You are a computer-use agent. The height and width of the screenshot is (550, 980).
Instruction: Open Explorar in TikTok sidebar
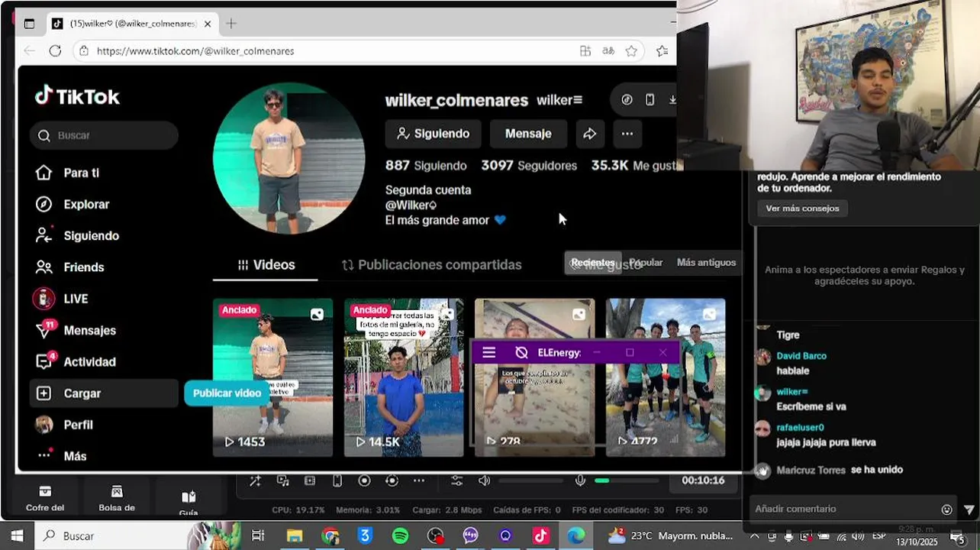(73, 204)
